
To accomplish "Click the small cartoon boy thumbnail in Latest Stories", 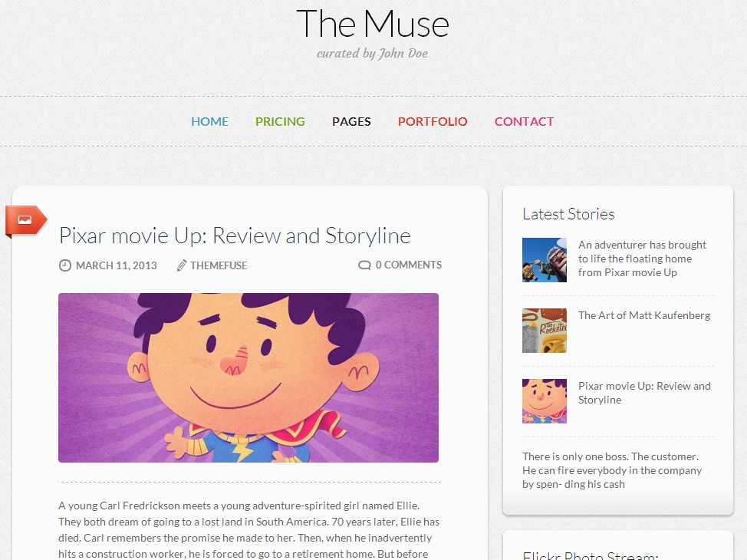I will point(545,401).
